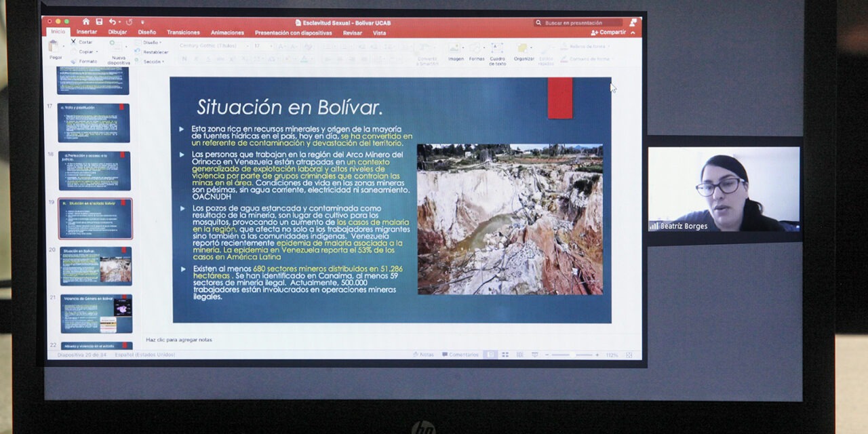Click the user account icon top right

(x=633, y=22)
